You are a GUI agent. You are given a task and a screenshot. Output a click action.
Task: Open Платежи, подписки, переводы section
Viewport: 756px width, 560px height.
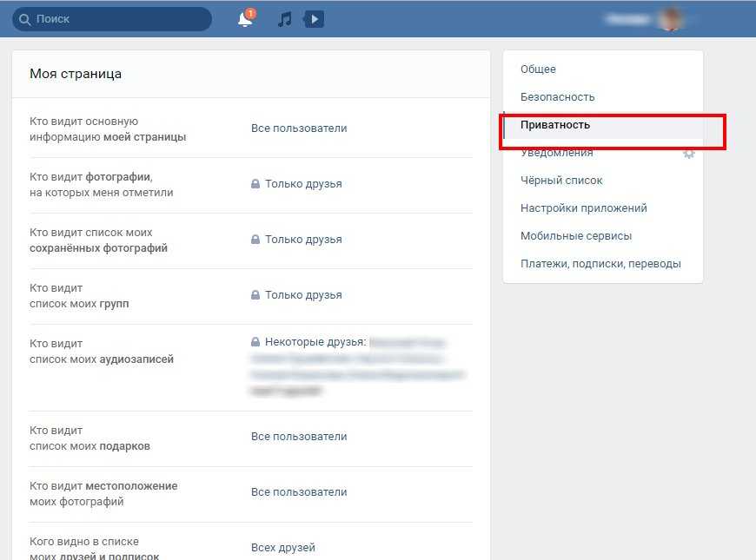[x=600, y=264]
